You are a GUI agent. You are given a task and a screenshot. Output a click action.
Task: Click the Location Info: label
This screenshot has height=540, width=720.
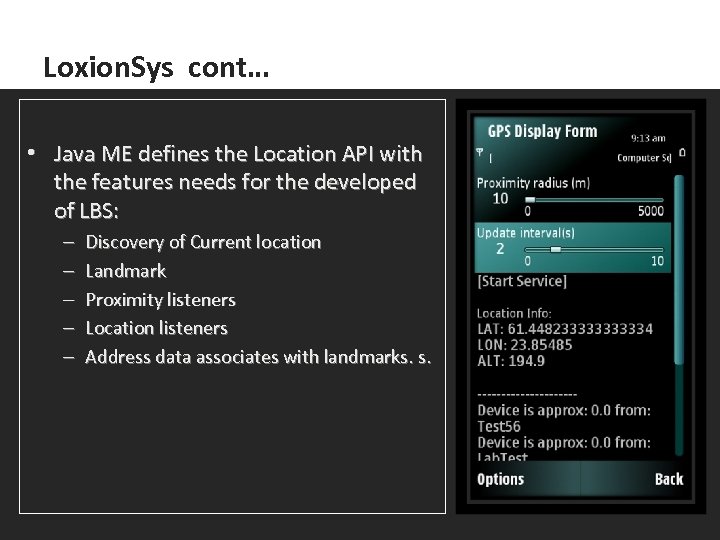[514, 313]
